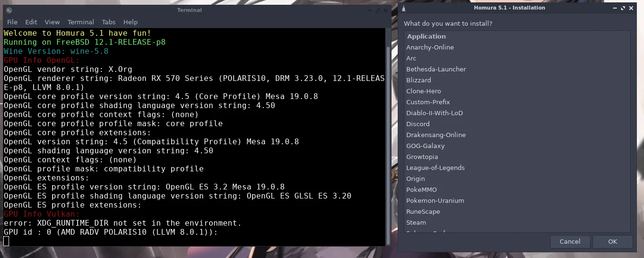Viewport: 644px width, 258px height.
Task: Select Origin in the application list
Action: (x=517, y=179)
